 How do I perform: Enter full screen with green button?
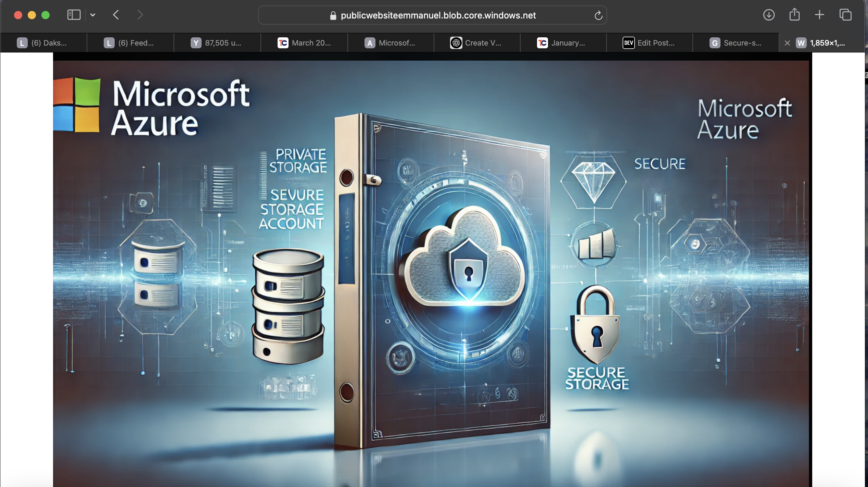[46, 15]
